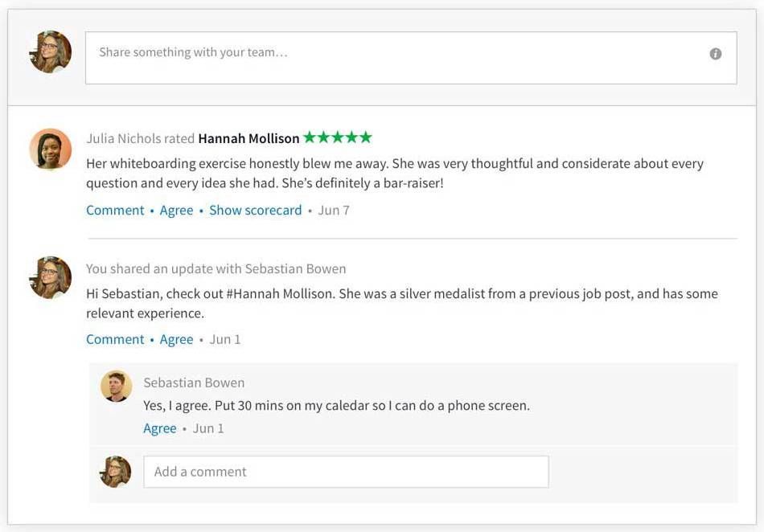Agree with the update shared with Sebastian
The height and width of the screenshot is (532, 764).
tap(176, 339)
